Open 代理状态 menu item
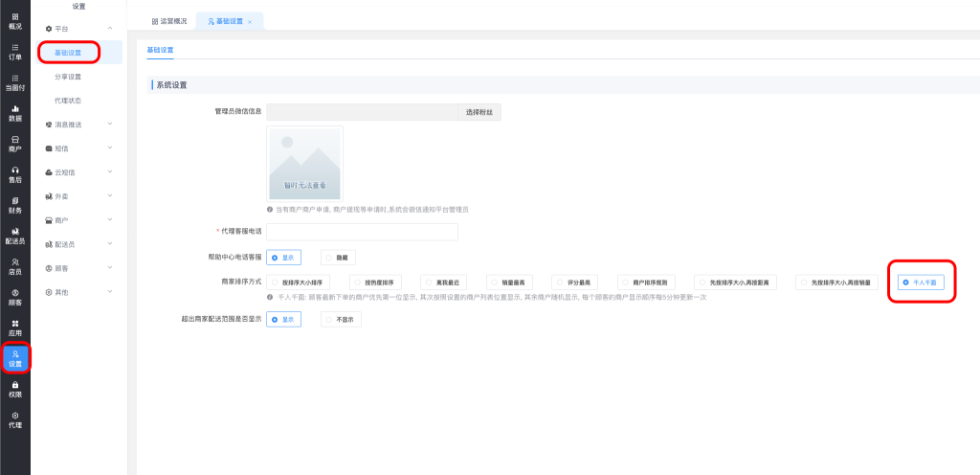 click(68, 101)
